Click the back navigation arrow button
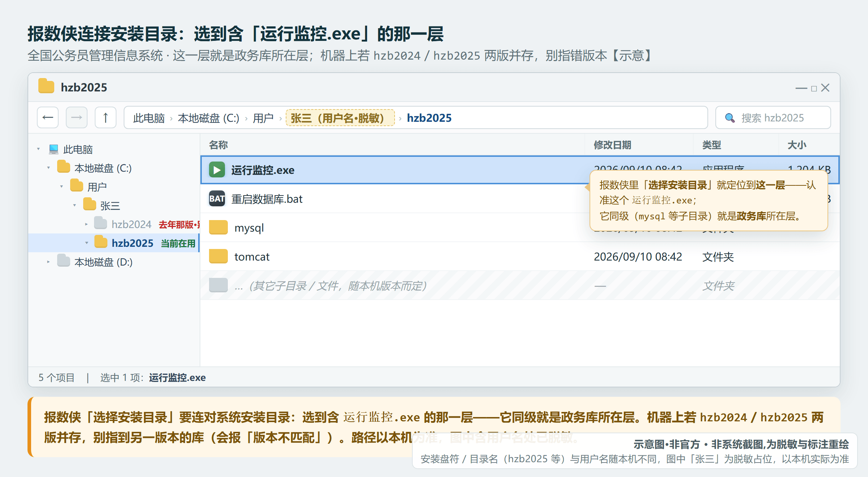The width and height of the screenshot is (868, 477). [x=48, y=117]
